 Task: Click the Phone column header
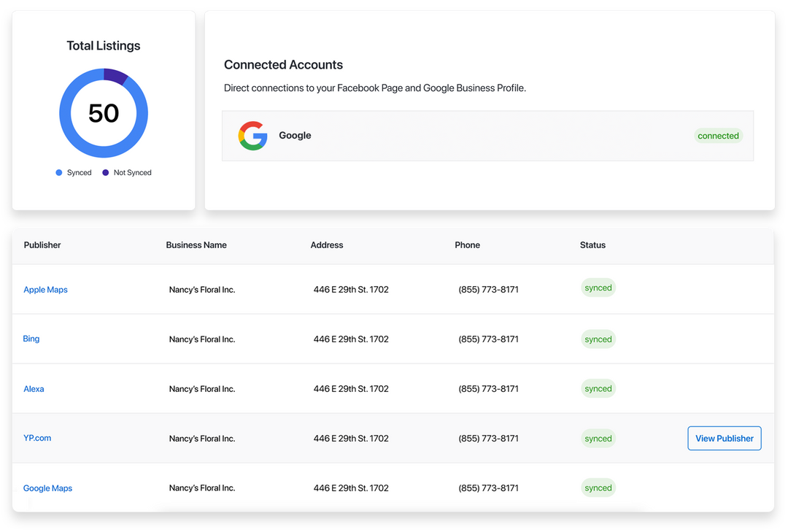[x=468, y=245]
